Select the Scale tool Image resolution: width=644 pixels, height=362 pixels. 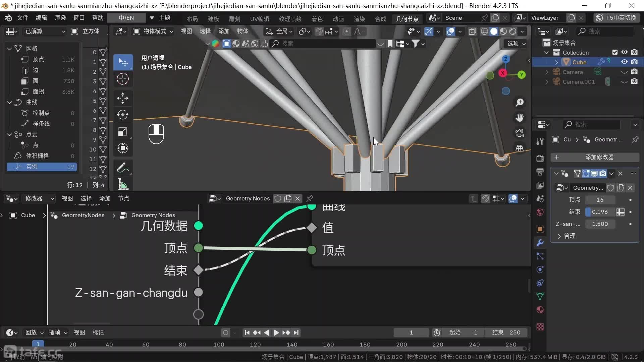[123, 132]
